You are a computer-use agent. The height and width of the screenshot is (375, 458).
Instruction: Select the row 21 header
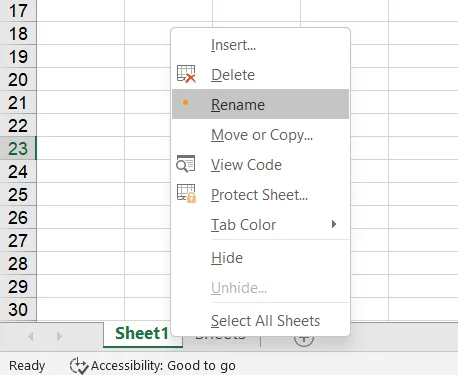[18, 102]
